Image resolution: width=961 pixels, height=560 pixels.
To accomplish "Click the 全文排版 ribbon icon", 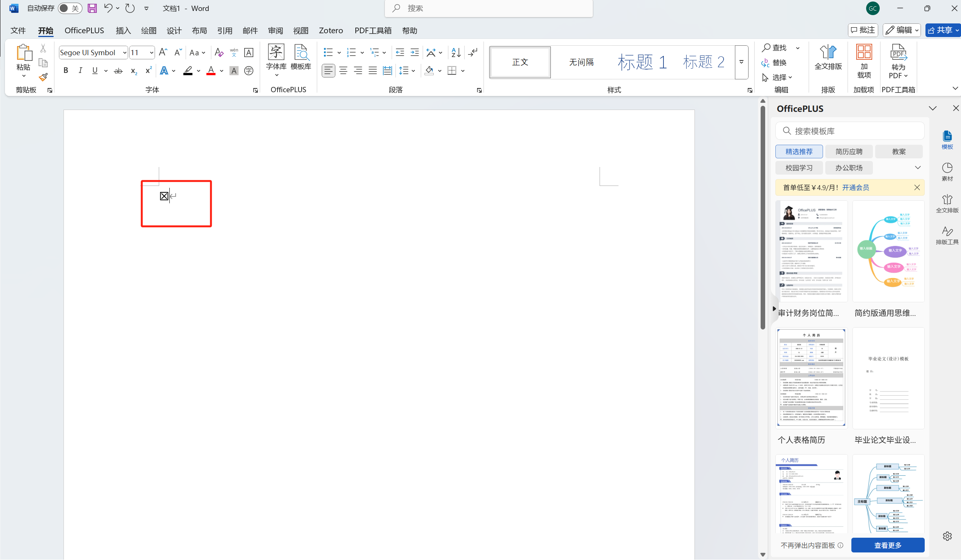I will pyautogui.click(x=828, y=58).
